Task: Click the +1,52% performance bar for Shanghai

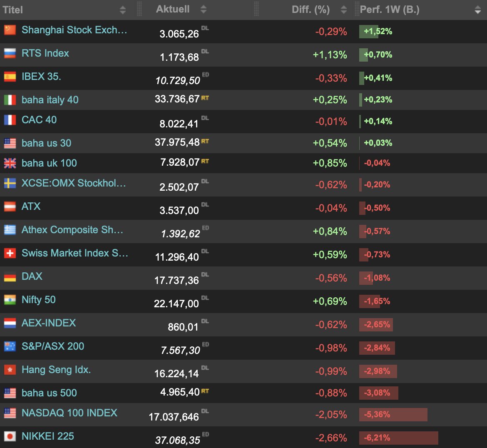Action: coord(369,31)
